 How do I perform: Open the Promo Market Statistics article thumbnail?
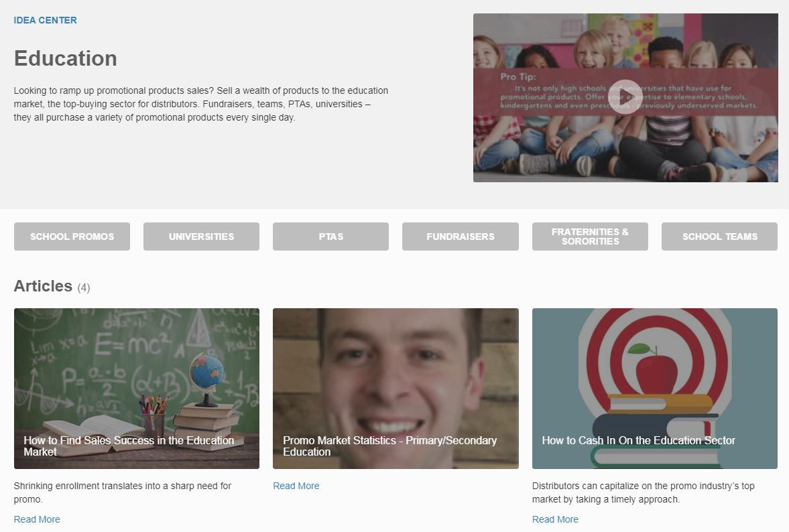coord(396,389)
